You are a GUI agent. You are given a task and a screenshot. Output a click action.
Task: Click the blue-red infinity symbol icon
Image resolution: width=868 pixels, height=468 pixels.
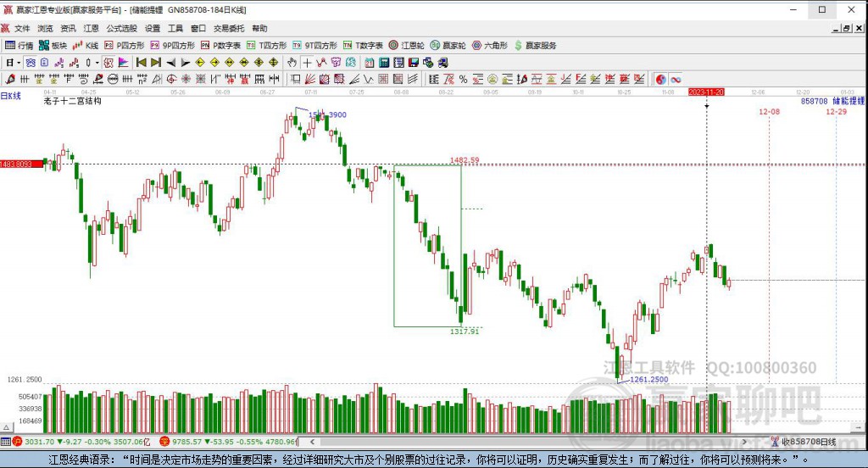pos(676,79)
